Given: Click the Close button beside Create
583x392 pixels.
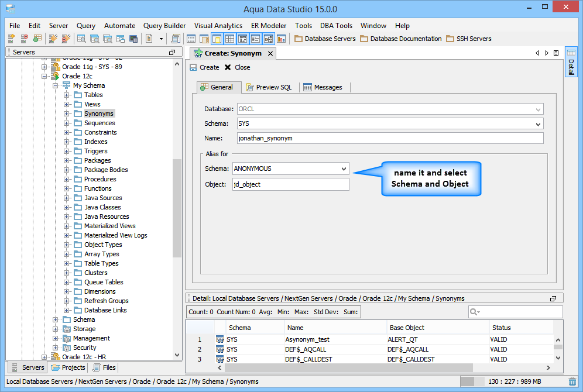Looking at the screenshot, I should pos(238,67).
